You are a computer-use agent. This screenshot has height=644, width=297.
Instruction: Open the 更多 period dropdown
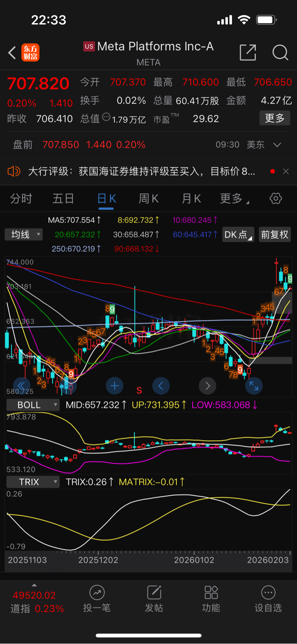click(x=234, y=199)
